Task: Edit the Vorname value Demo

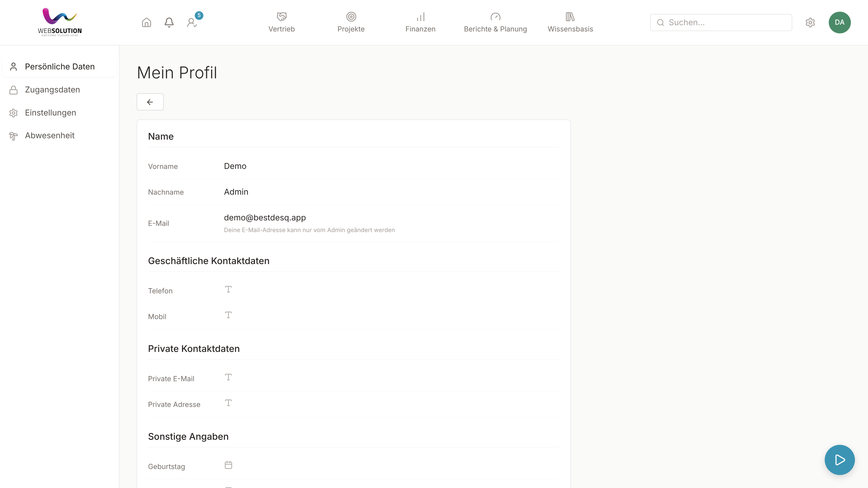Action: pyautogui.click(x=235, y=166)
